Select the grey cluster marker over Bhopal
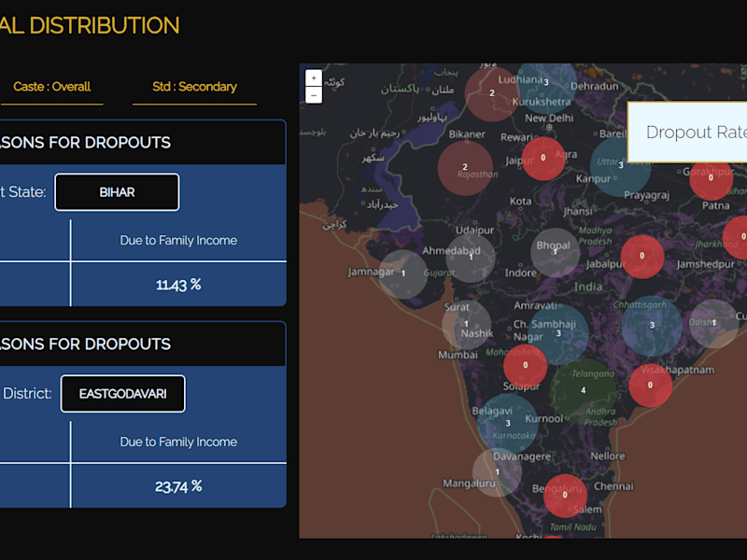Viewport: 747px width, 560px height. click(555, 252)
